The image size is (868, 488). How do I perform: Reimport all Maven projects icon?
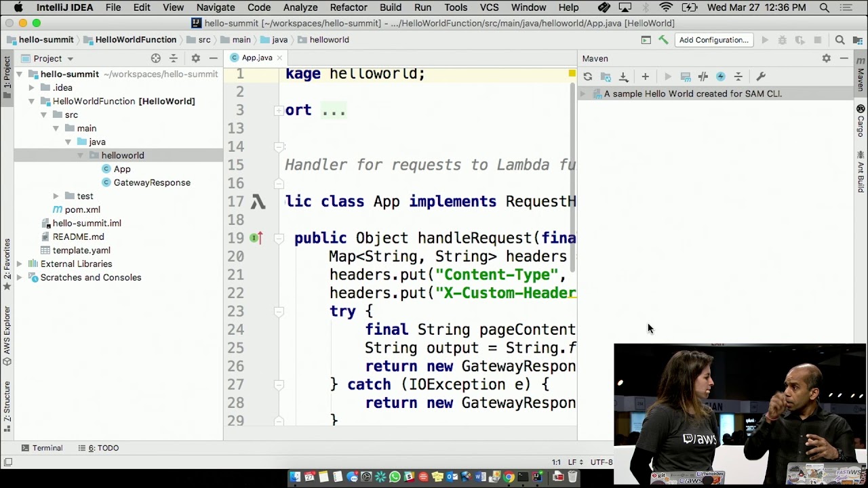point(588,77)
